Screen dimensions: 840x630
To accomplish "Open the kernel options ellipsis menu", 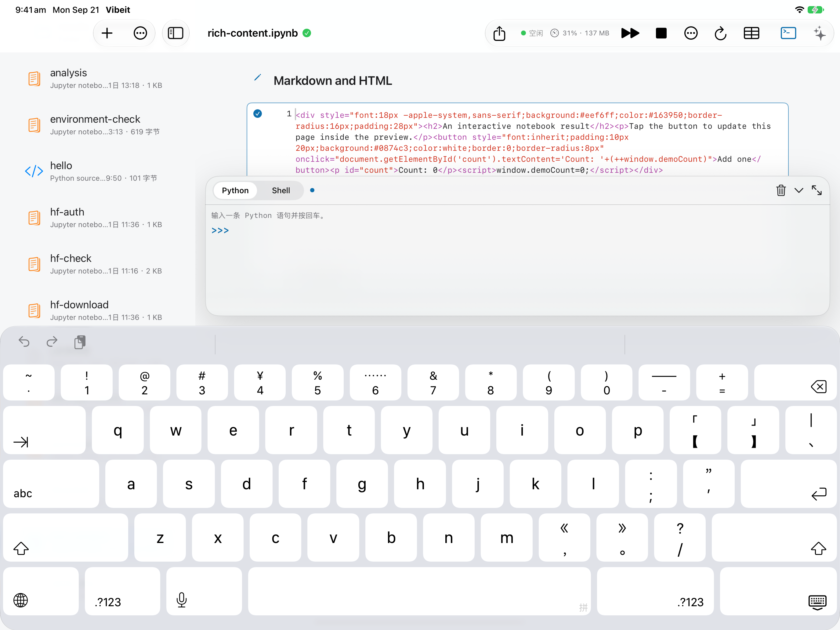I will pyautogui.click(x=691, y=33).
